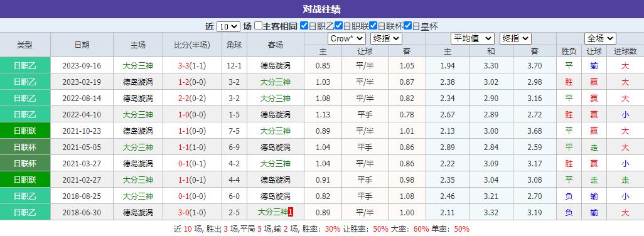Viewport: 644px width, 236px height.
Task: Click away win odds 3.70
Action: (x=535, y=66)
